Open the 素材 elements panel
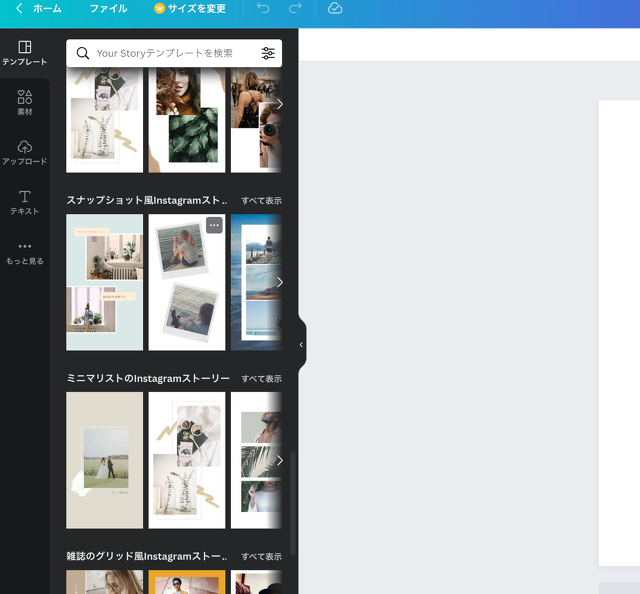 click(25, 103)
